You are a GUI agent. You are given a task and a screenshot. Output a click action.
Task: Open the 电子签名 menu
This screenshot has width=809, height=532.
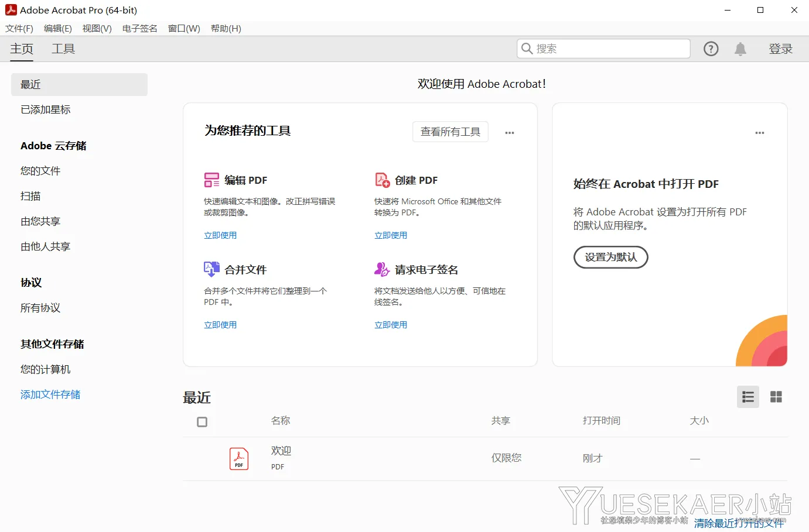[x=140, y=29]
